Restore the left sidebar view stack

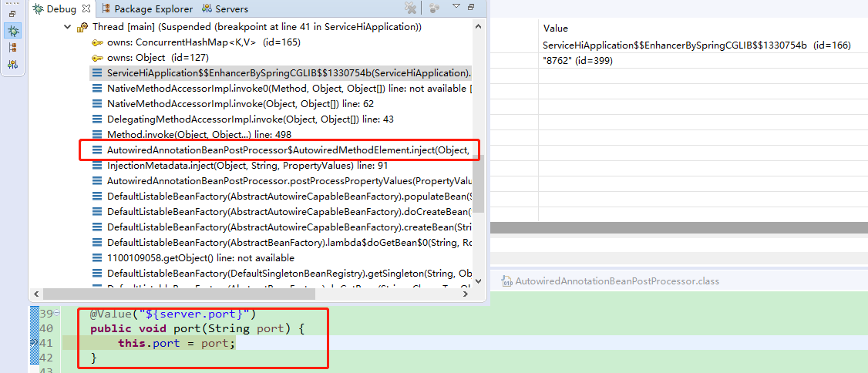point(13,14)
